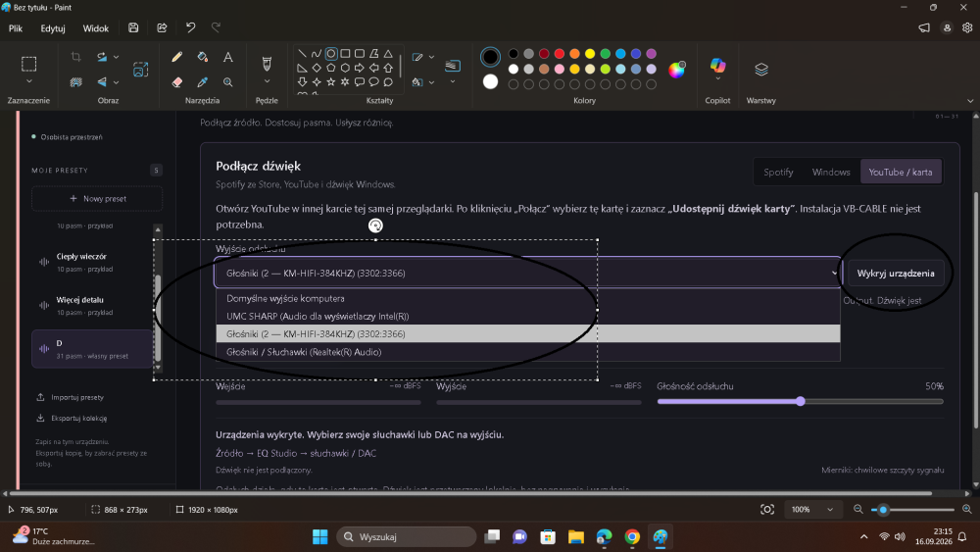Select the pencil tool
Image resolution: width=980 pixels, height=552 pixels.
[176, 57]
